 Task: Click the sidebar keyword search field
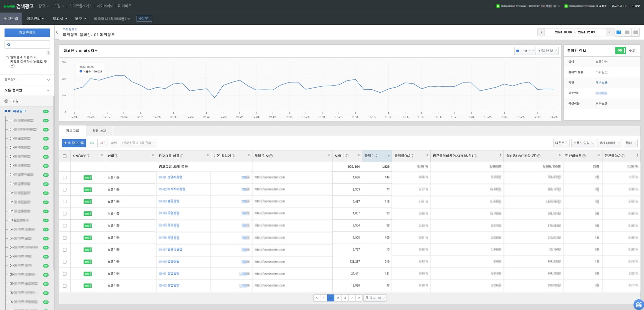point(27,44)
